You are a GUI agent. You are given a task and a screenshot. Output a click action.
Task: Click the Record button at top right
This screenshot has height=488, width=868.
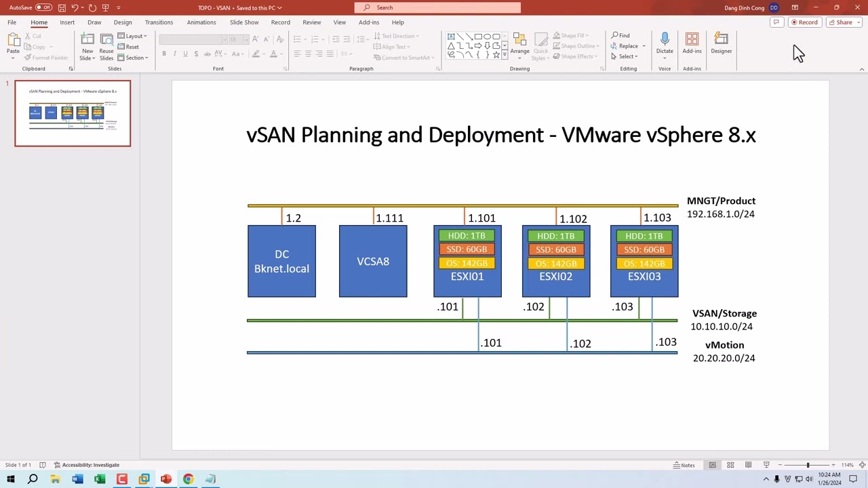[804, 22]
